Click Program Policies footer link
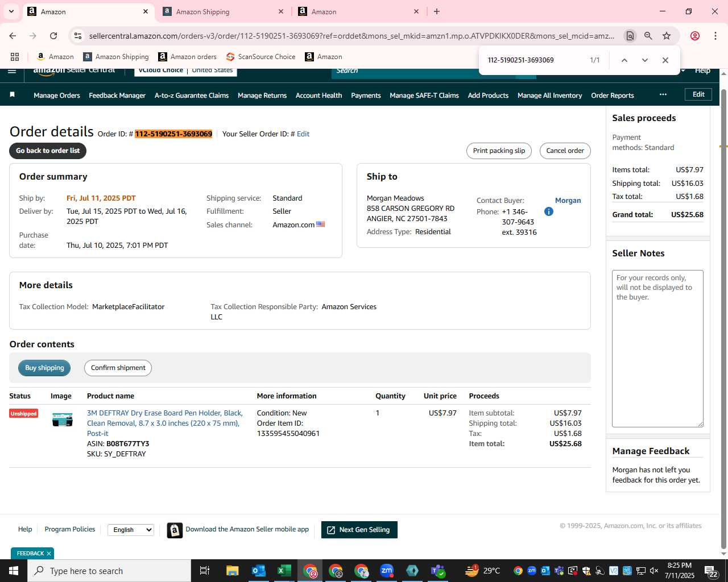Screen dimensions: 728x582 pyautogui.click(x=70, y=529)
